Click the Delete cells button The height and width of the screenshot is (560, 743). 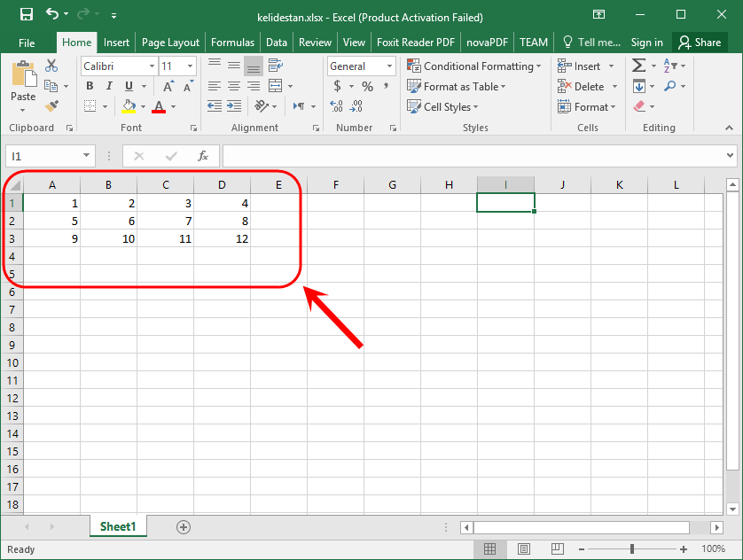click(588, 86)
